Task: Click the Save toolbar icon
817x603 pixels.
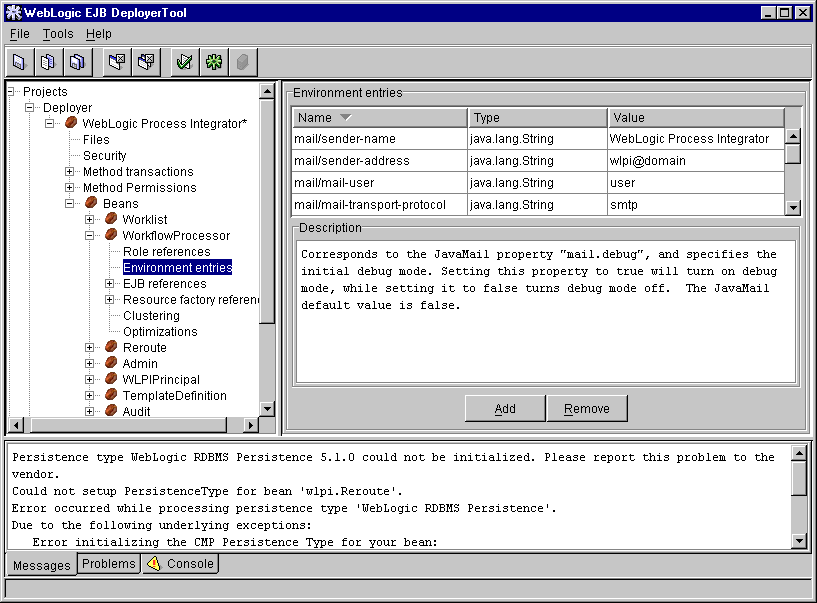Action: (x=19, y=62)
